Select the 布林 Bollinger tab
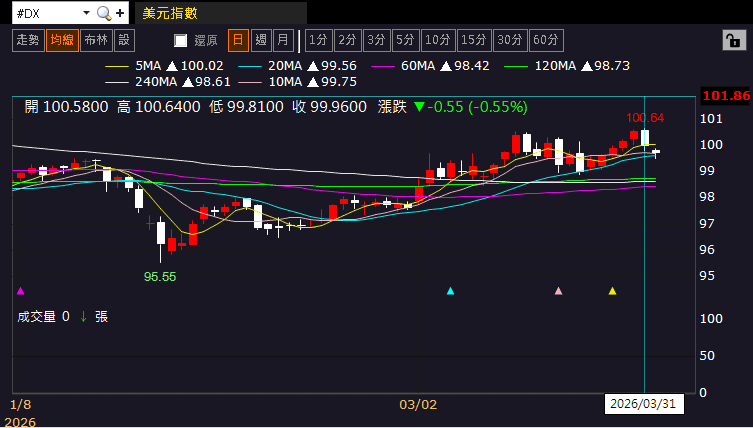The width and height of the screenshot is (753, 428). point(96,40)
